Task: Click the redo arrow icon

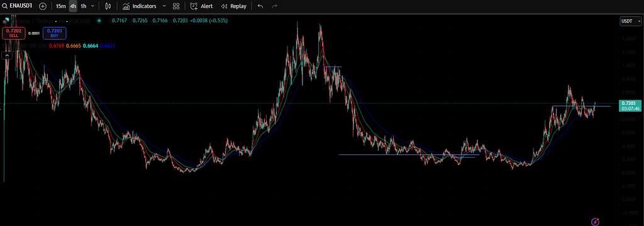Action: click(x=274, y=6)
